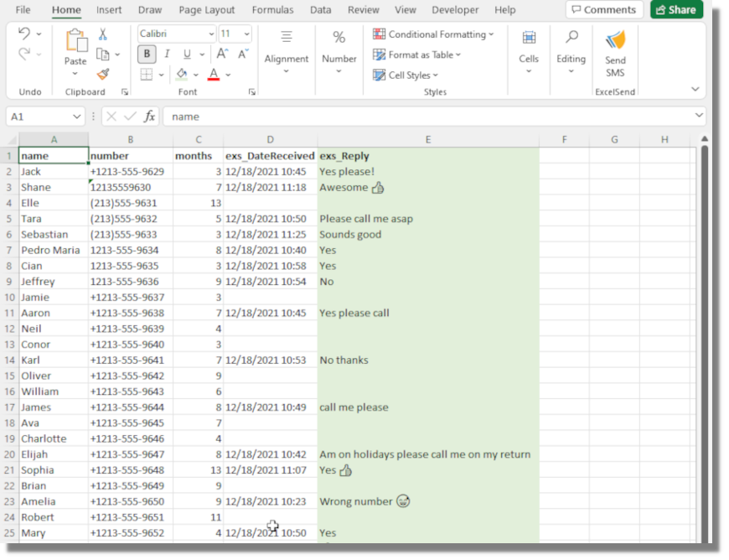Click the formula Enter checkmark icon
Screen dimensions: 729x560
(130, 117)
